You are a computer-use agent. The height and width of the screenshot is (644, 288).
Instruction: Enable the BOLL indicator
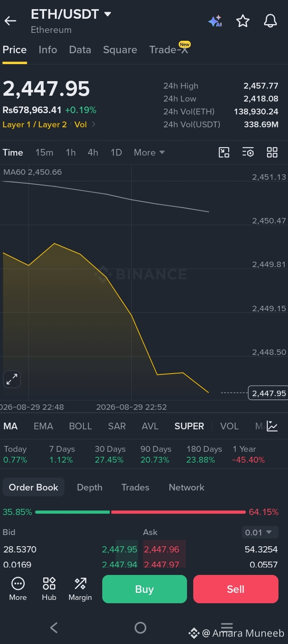(x=80, y=426)
